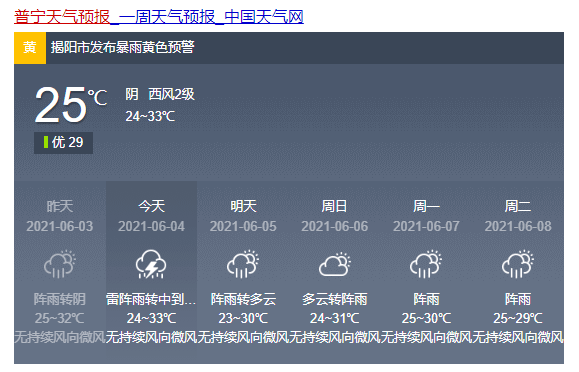Image resolution: width=579 pixels, height=372 pixels.
Task: Click the 雷阵雨转中到… description
Action: pos(151,299)
